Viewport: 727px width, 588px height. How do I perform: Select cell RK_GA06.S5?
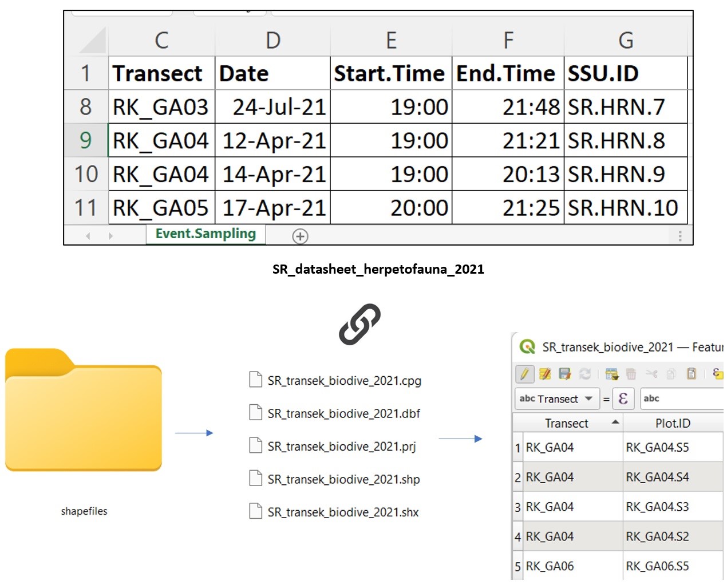pyautogui.click(x=673, y=566)
